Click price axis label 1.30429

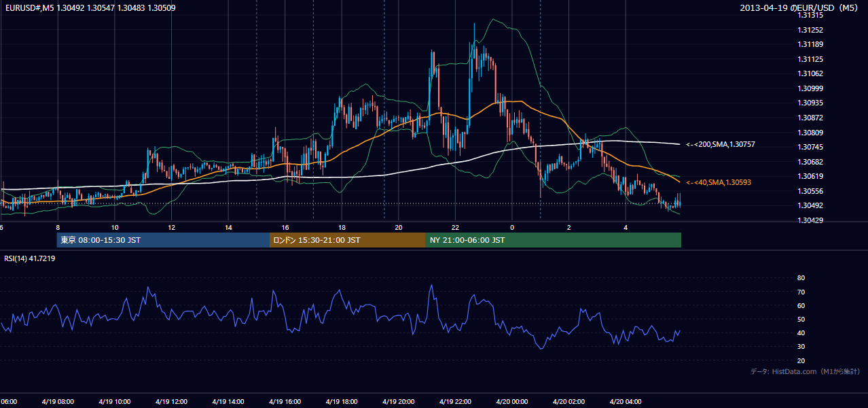(810, 220)
